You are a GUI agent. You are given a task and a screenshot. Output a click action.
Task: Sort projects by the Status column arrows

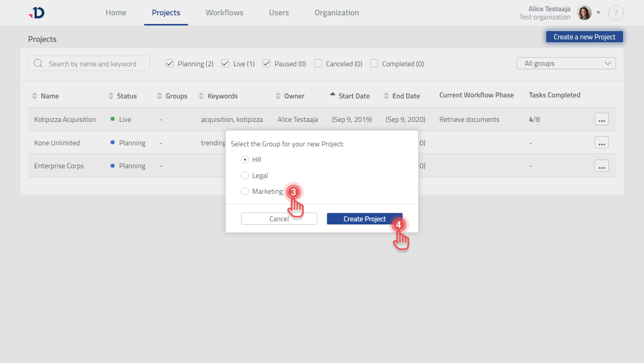(x=111, y=96)
